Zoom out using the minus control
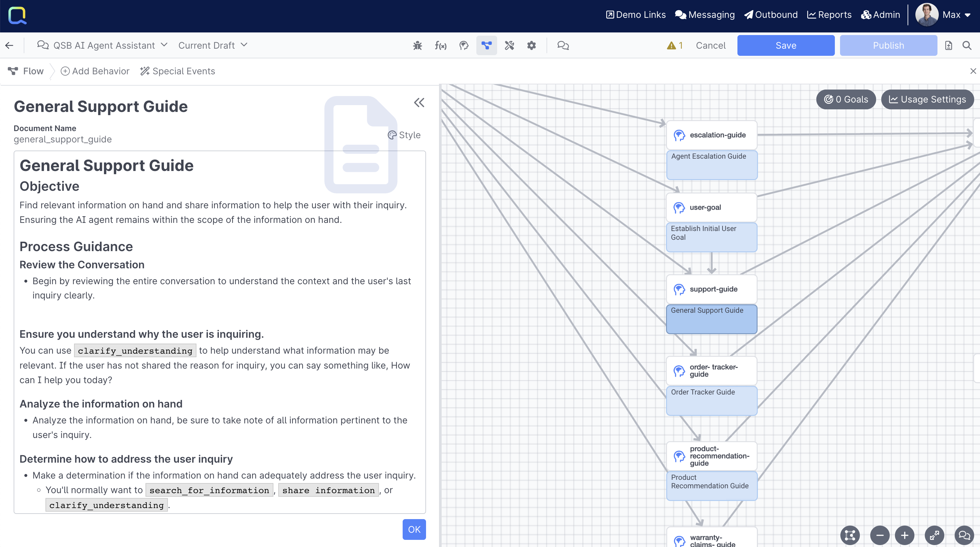The height and width of the screenshot is (547, 980). pyautogui.click(x=880, y=535)
